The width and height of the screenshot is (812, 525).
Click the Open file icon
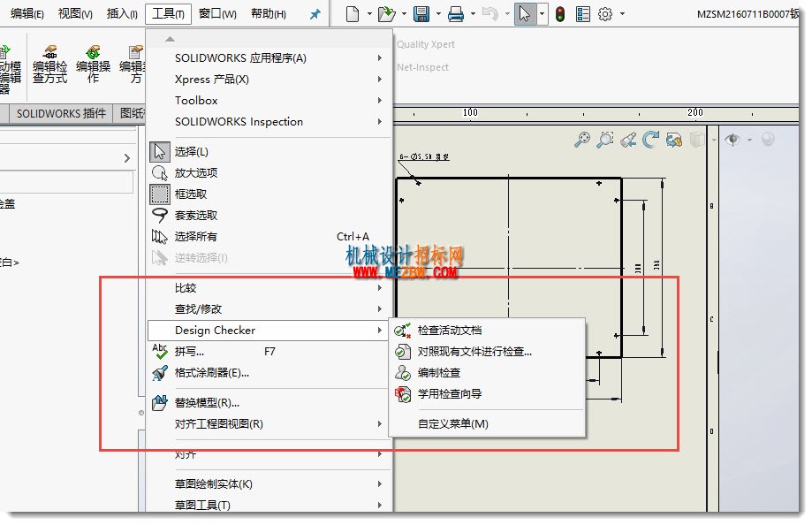[386, 14]
